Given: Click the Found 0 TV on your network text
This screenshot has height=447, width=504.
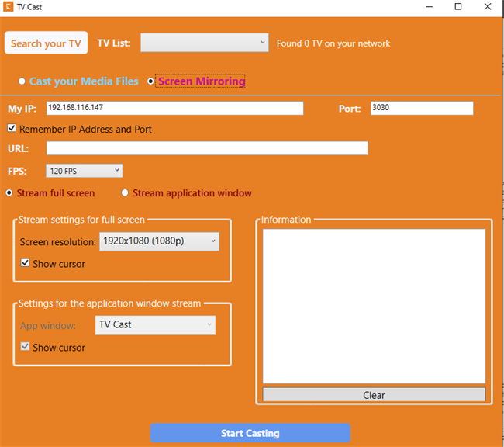Looking at the screenshot, I should [x=333, y=43].
